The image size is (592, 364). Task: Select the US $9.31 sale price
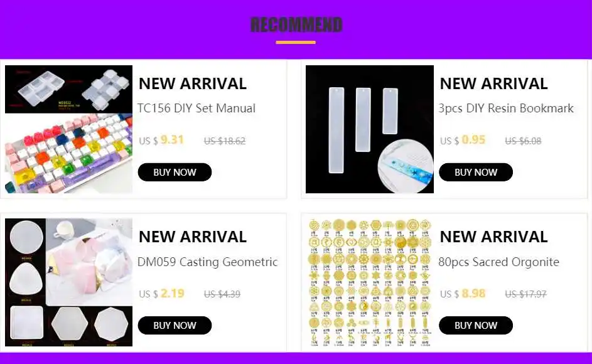[161, 140]
